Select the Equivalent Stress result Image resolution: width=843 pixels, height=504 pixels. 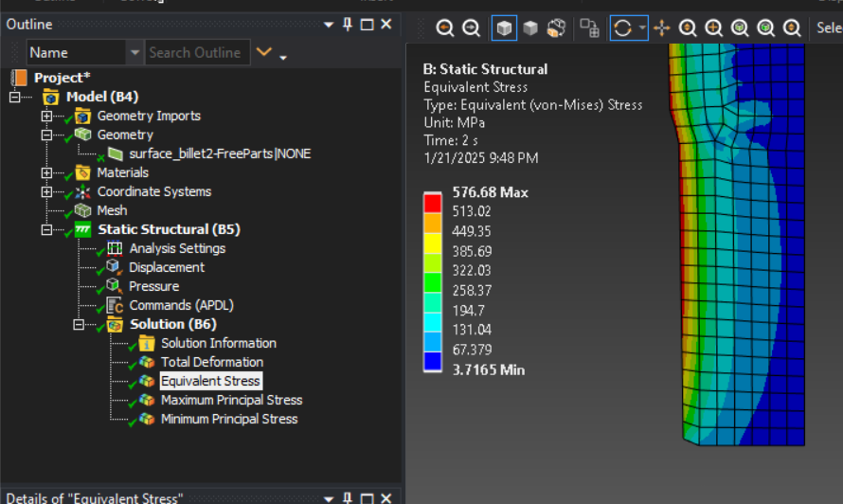210,381
